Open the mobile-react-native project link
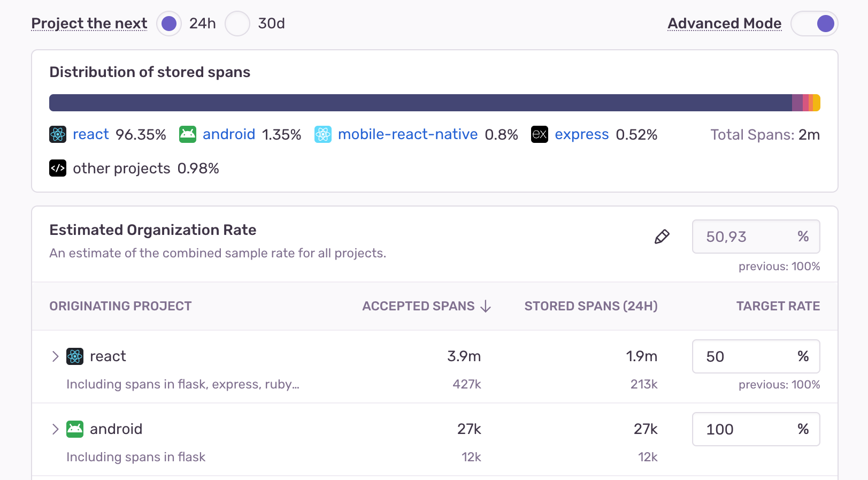This screenshot has height=480, width=868. click(x=408, y=134)
